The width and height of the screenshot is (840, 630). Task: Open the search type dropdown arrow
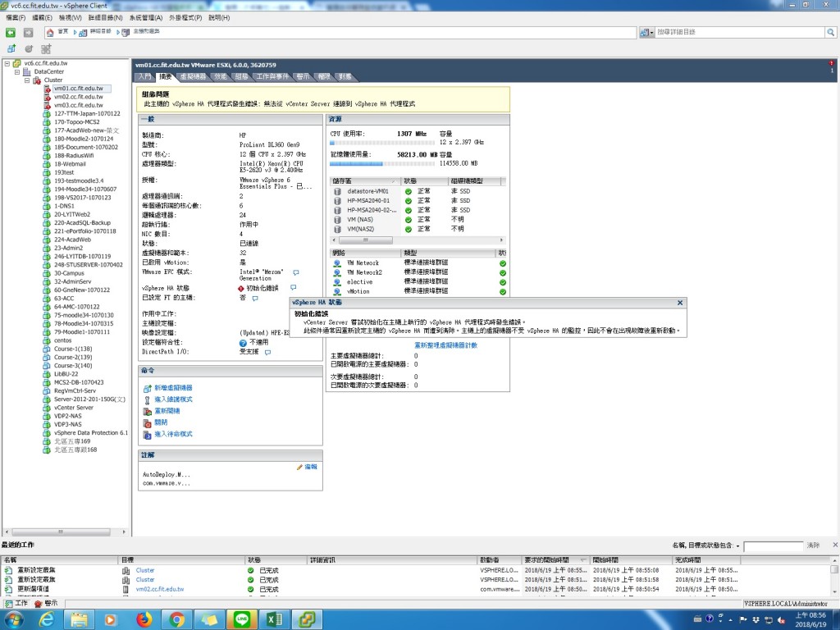(x=651, y=33)
